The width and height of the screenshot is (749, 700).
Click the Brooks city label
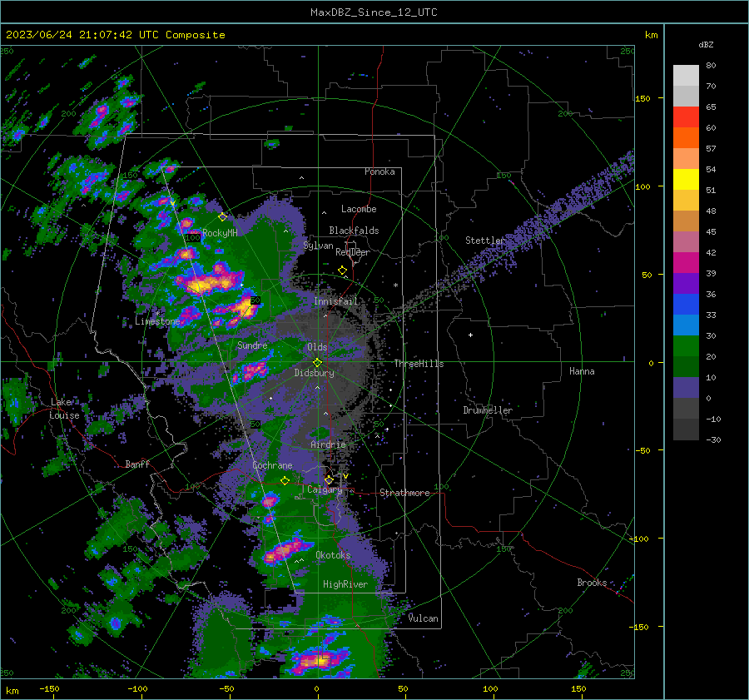(x=592, y=583)
